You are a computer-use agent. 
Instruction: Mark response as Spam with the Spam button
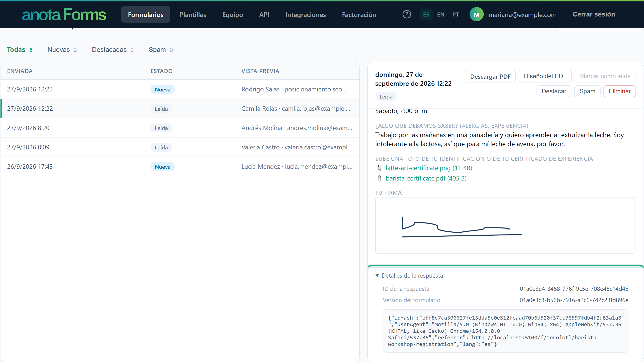(587, 91)
